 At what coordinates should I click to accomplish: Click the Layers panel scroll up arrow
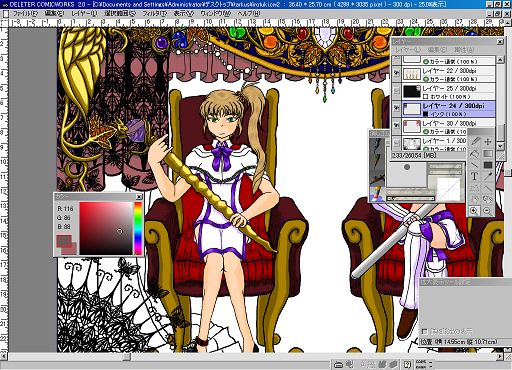pos(500,60)
